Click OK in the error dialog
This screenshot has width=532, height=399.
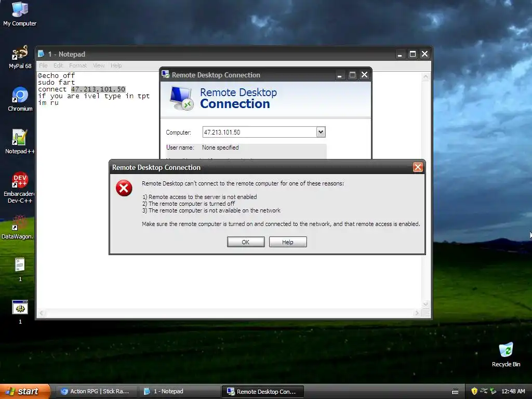pos(246,242)
